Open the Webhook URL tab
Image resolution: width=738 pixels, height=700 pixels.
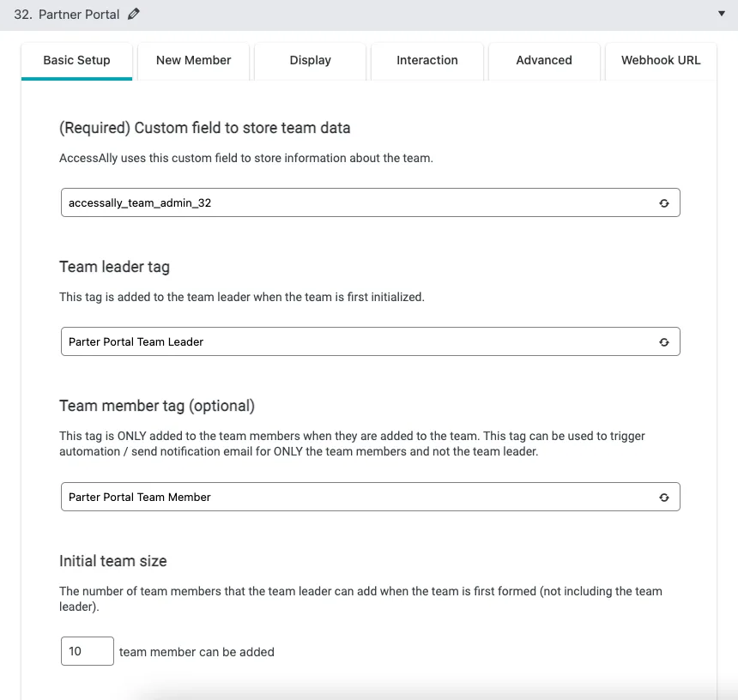coord(661,60)
